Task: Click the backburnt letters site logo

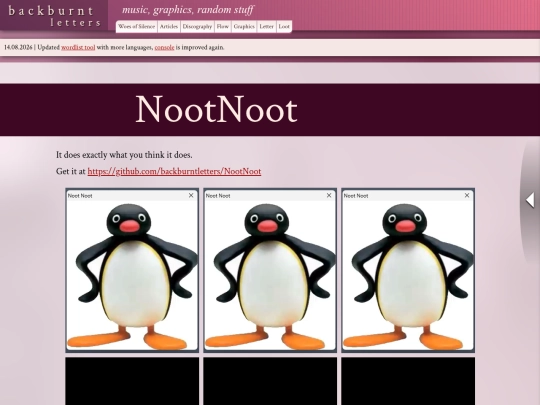Action: 54,16
